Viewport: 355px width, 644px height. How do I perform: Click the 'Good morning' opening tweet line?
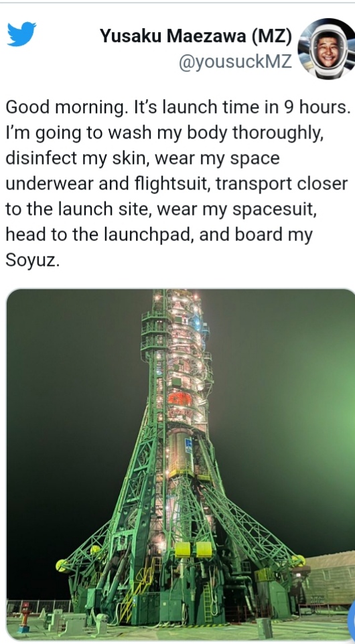[178, 107]
